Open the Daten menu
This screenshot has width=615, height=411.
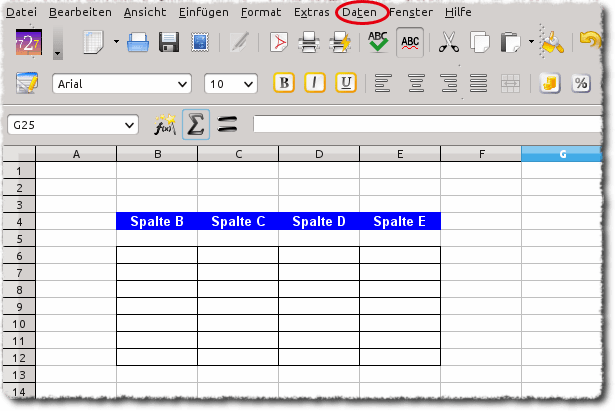pos(359,12)
